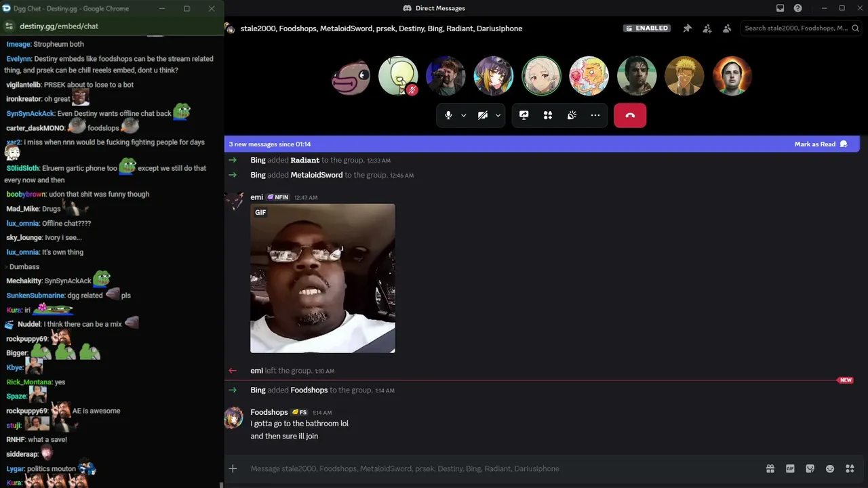This screenshot has width=868, height=488.
Task: Turn on the camera in the call
Action: tap(482, 115)
